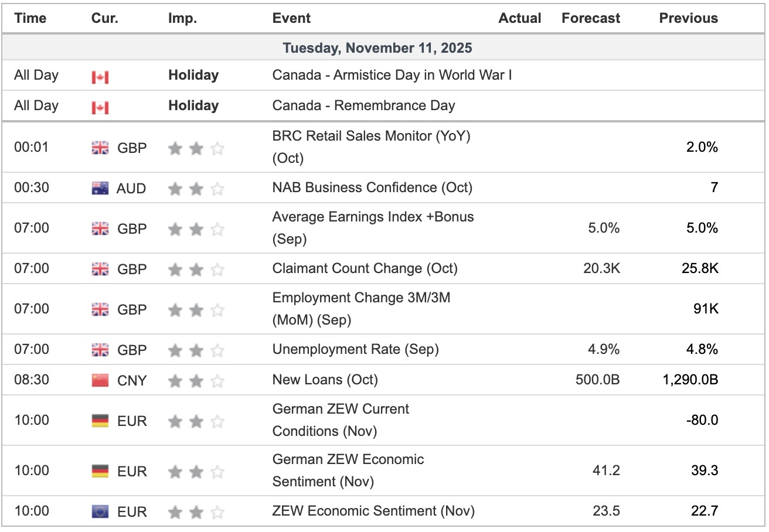769x532 pixels.
Task: Open the Employment Change 3M/3M event
Action: (361, 309)
